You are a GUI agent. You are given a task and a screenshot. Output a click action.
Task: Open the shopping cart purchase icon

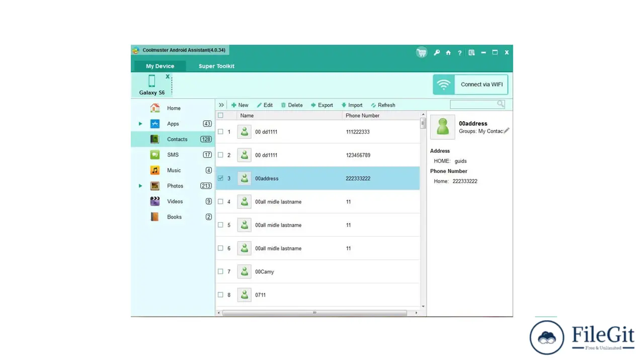[422, 52]
